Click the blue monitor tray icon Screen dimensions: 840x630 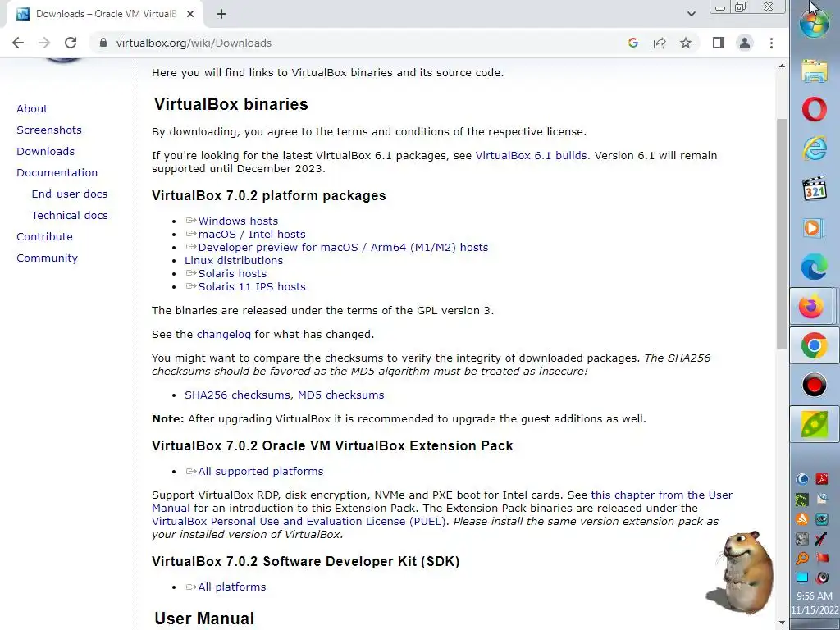click(x=802, y=577)
